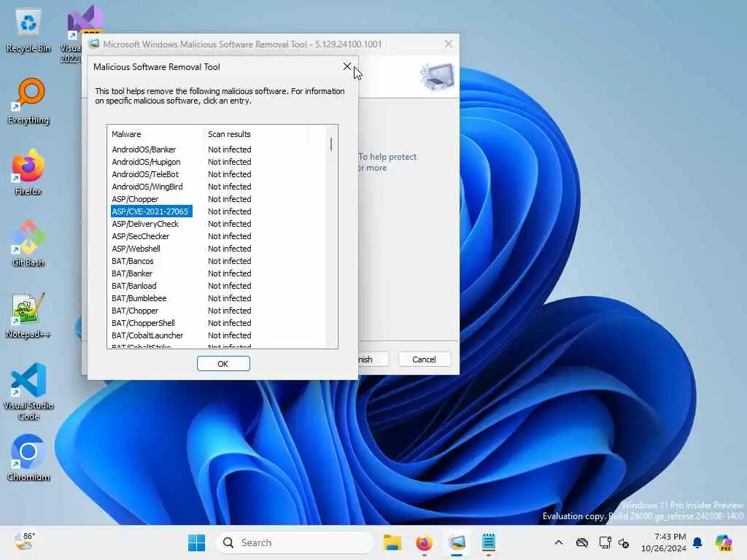
Task: Select the Malicious Software Removal Tool taskbar icon
Action: pos(457,542)
